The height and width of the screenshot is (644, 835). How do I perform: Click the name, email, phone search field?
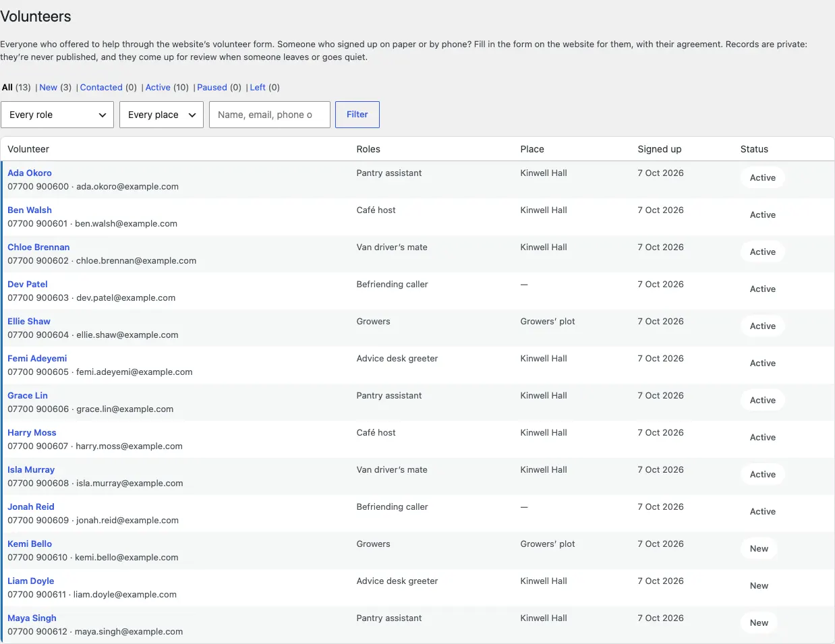tap(270, 115)
